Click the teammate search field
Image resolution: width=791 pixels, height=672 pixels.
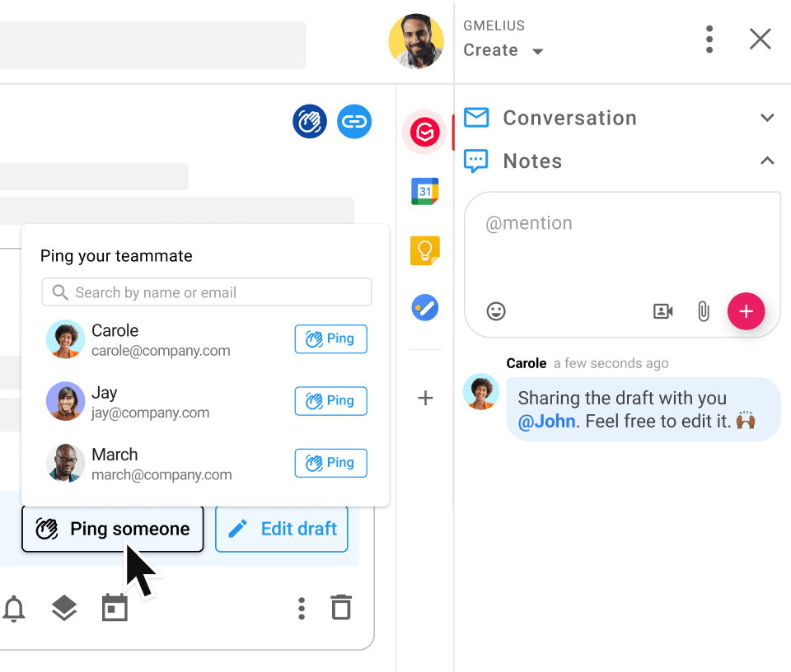(x=206, y=292)
